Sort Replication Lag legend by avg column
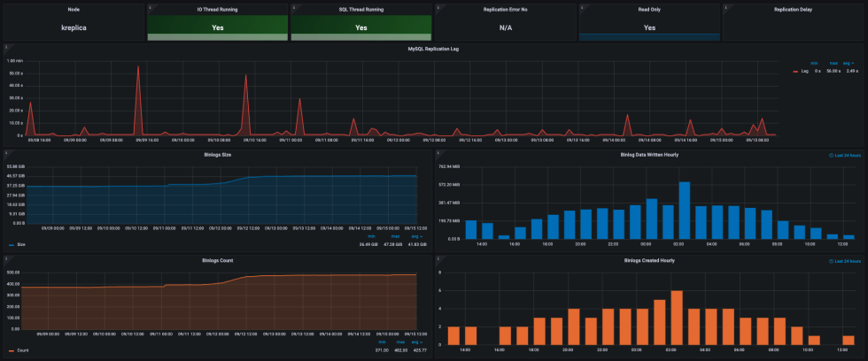 coord(849,63)
